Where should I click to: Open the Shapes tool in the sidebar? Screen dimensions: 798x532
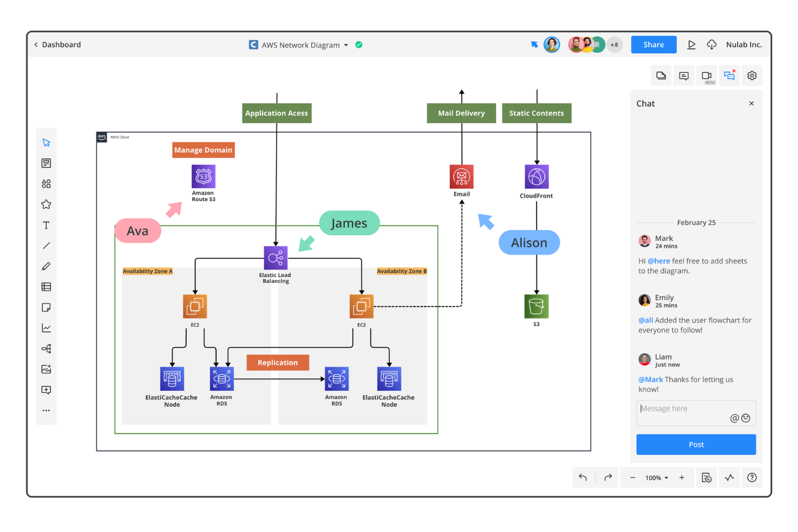tap(46, 183)
